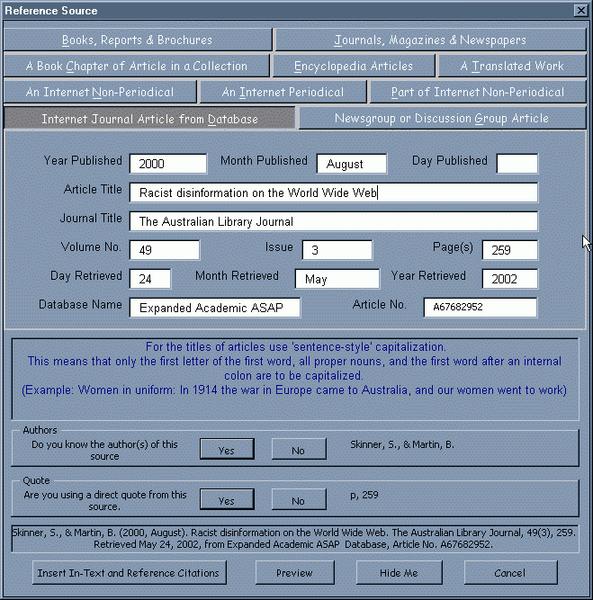The height and width of the screenshot is (600, 593).
Task: Click No in the Quote section
Action: click(x=299, y=499)
